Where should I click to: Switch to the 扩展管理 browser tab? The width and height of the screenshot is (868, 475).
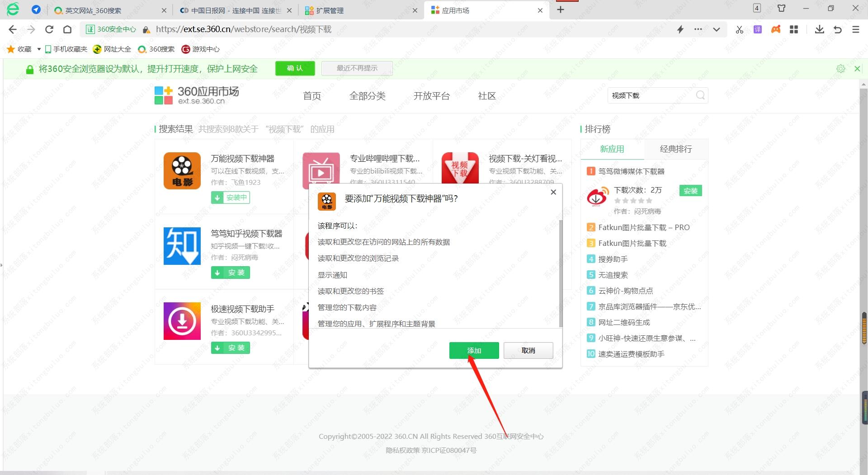tap(330, 10)
